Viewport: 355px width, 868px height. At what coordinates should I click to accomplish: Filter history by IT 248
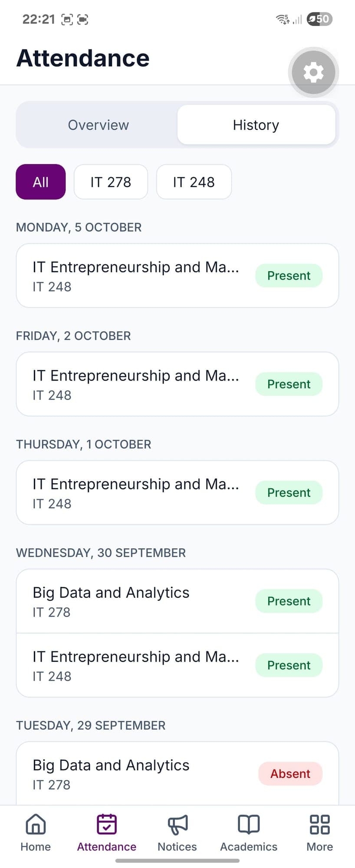194,182
